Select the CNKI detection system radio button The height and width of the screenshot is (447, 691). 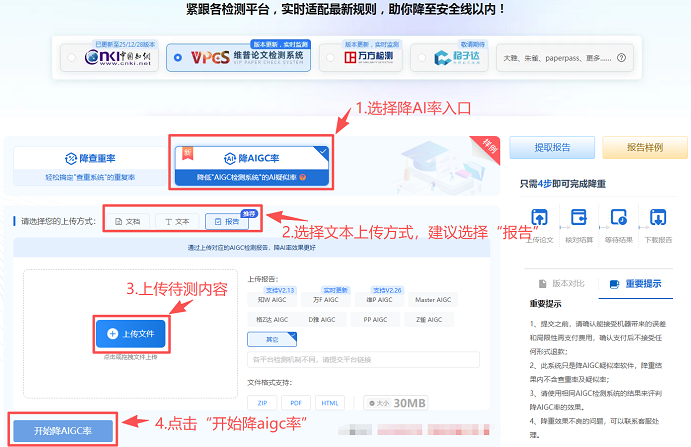[72, 58]
